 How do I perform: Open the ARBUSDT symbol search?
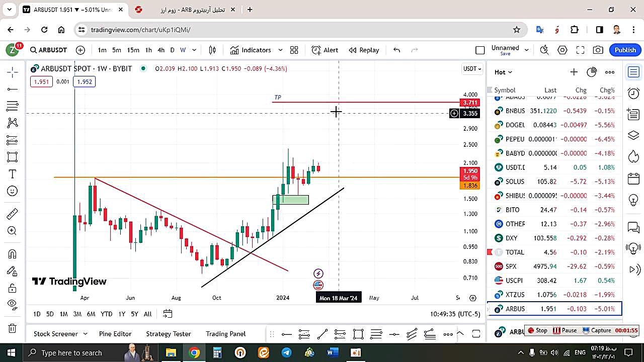[48, 50]
